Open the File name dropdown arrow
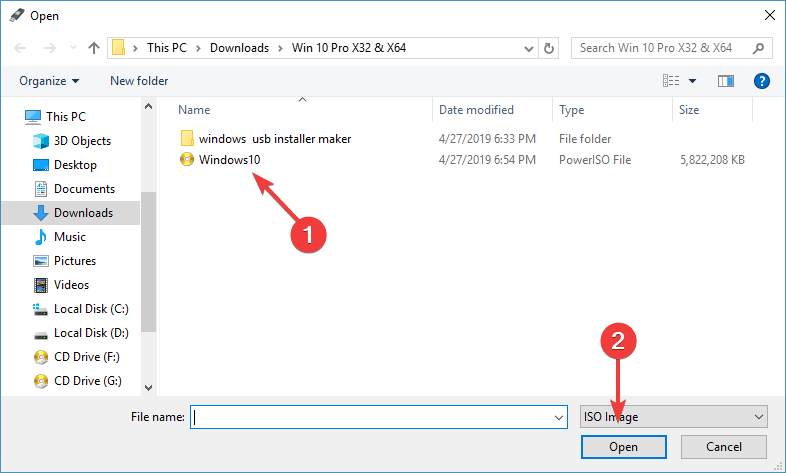Viewport: 786px width, 473px height. pos(558,417)
